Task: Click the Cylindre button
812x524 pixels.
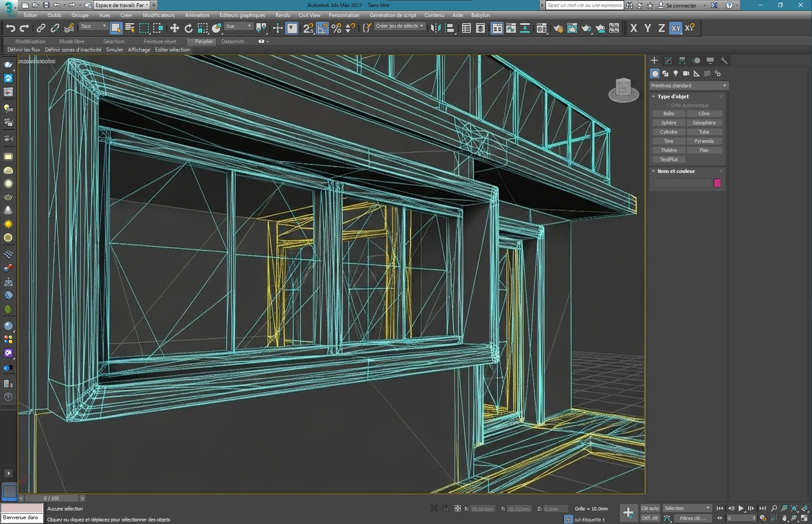Action: click(669, 132)
